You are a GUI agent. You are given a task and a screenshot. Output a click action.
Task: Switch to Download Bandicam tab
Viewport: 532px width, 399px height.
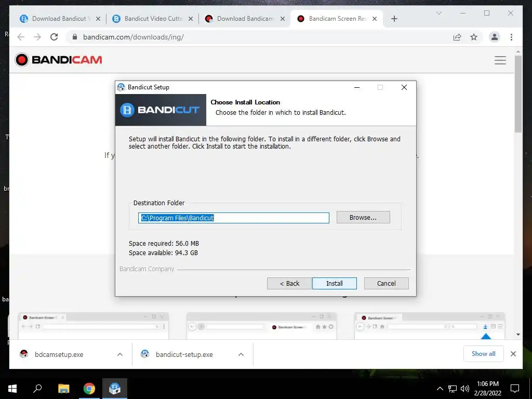point(244,19)
